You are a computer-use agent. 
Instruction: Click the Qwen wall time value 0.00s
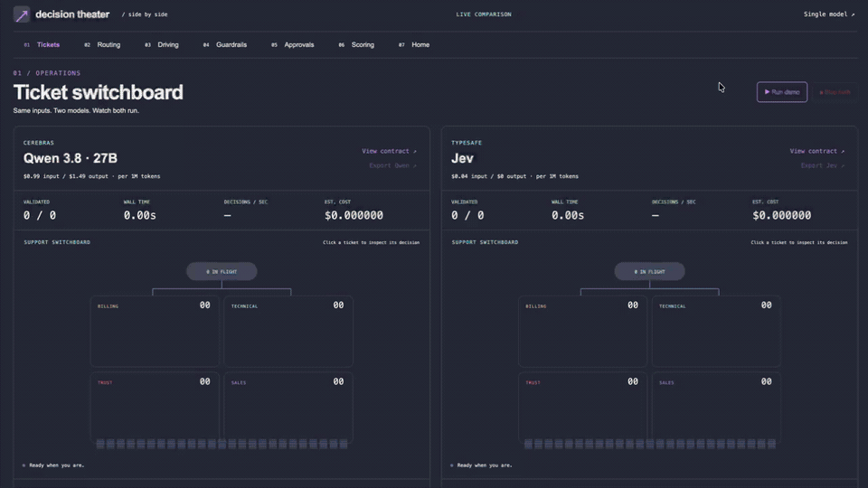139,215
